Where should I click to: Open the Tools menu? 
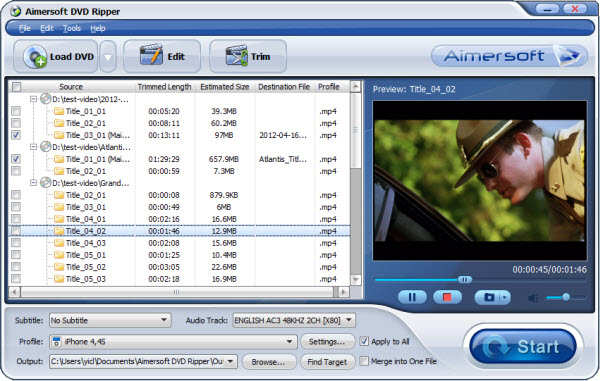(72, 28)
